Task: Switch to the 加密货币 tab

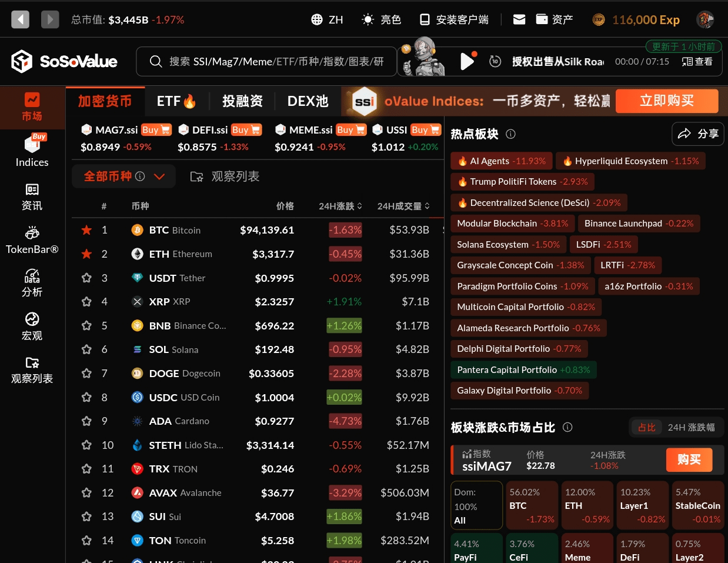Action: (x=105, y=101)
